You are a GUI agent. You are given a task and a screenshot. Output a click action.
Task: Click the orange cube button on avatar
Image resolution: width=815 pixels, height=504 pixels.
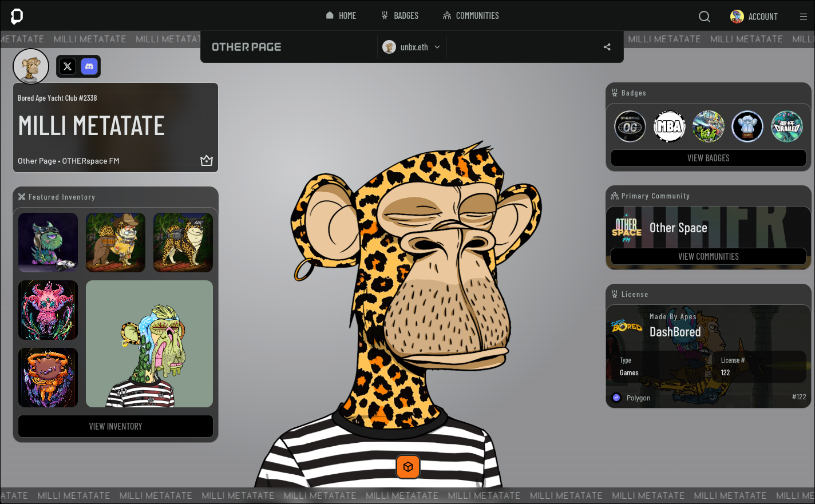(408, 467)
